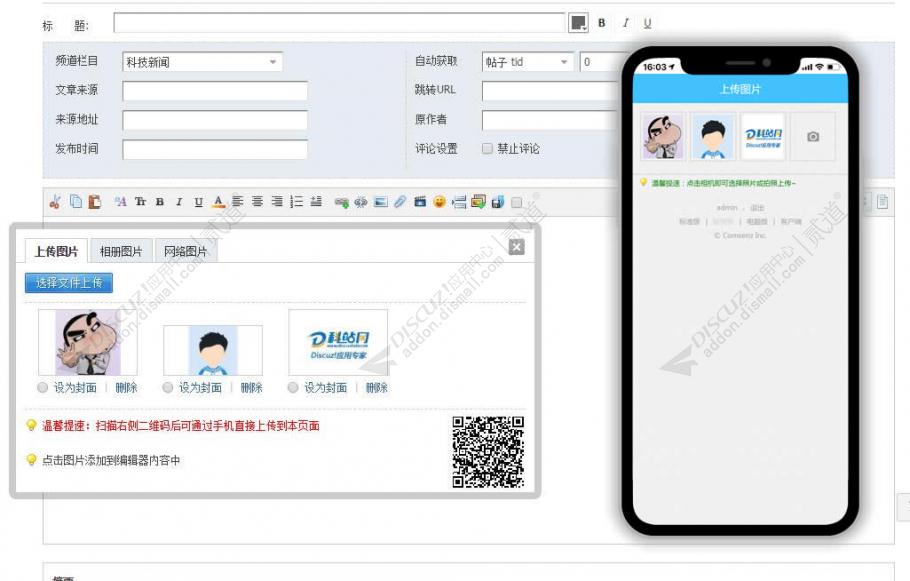Click the insert link icon

coord(342,202)
